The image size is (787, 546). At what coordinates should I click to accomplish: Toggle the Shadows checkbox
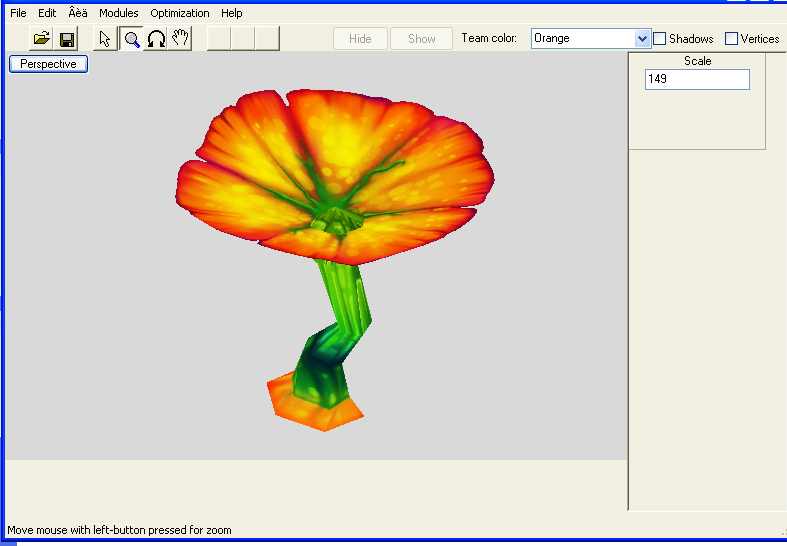point(660,39)
